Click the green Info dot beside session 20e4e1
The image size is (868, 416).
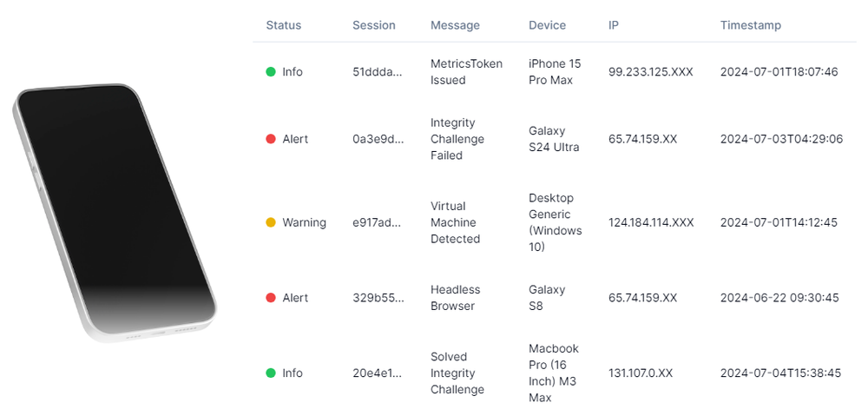271,373
